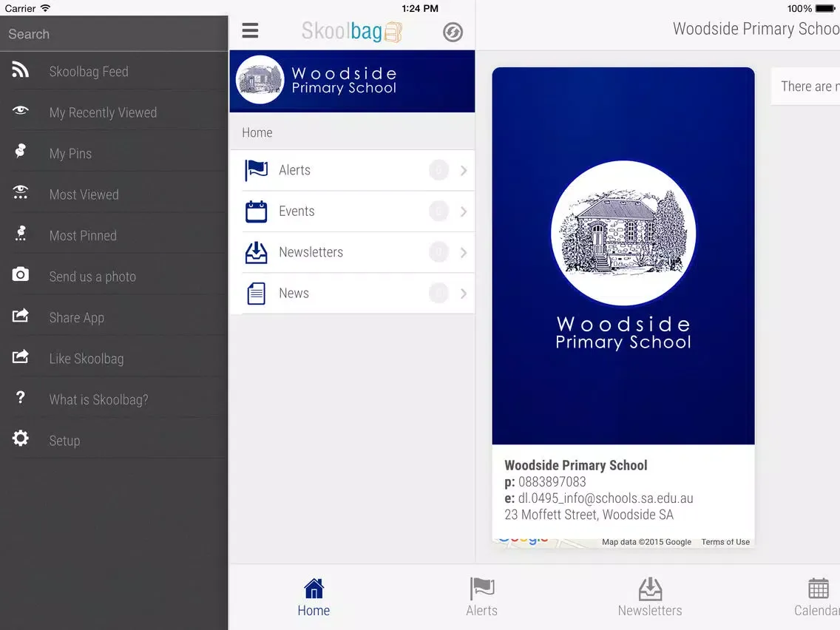
Task: Click the My Pins pushpin icon
Action: pyautogui.click(x=21, y=151)
